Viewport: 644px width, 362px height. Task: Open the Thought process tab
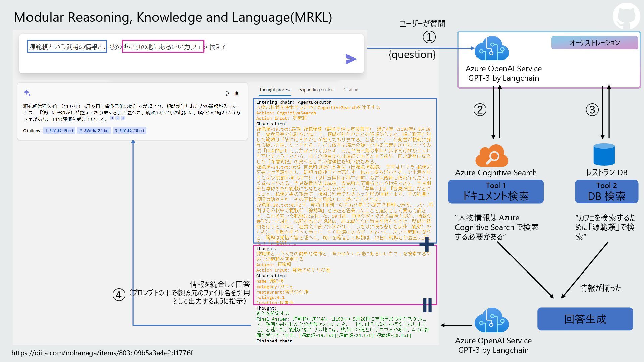(x=275, y=90)
